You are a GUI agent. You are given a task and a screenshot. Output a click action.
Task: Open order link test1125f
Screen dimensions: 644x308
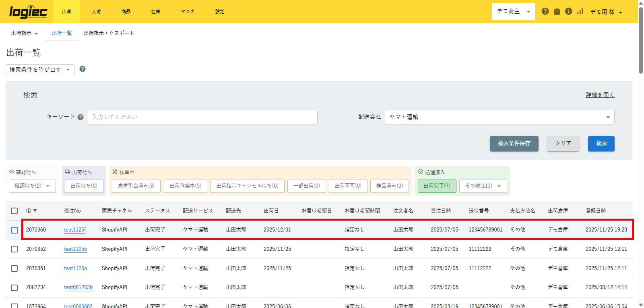75,230
